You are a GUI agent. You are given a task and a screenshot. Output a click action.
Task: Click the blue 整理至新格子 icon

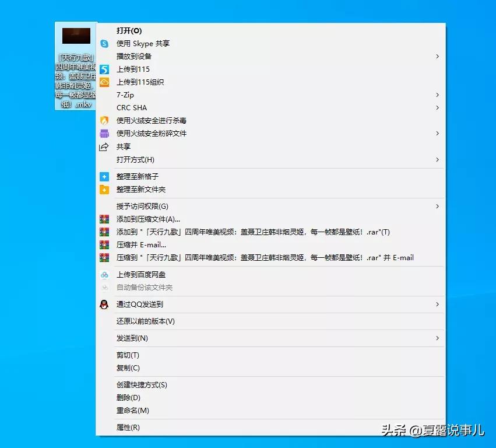pos(104,176)
